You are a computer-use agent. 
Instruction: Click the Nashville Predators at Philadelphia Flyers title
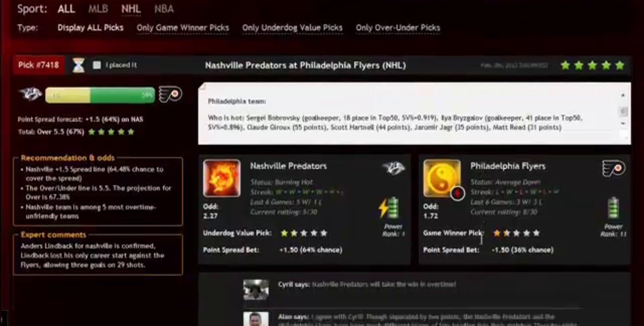coord(305,65)
